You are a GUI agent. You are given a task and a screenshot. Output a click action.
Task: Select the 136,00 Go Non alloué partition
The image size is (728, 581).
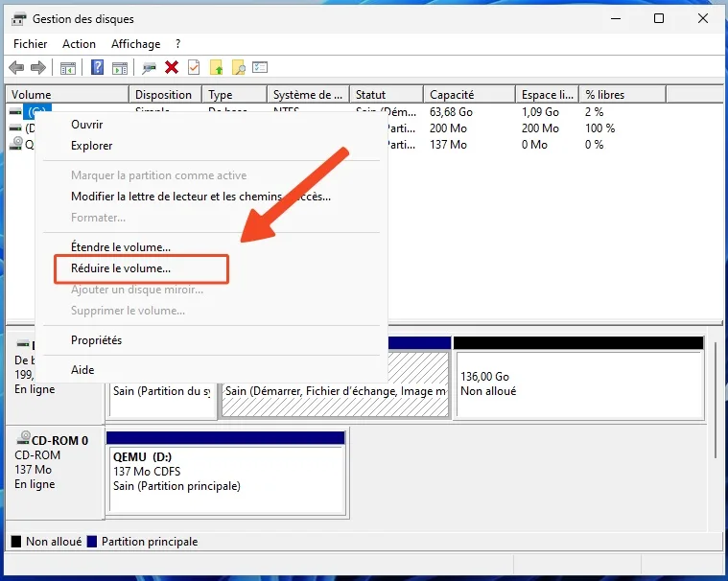(x=578, y=378)
